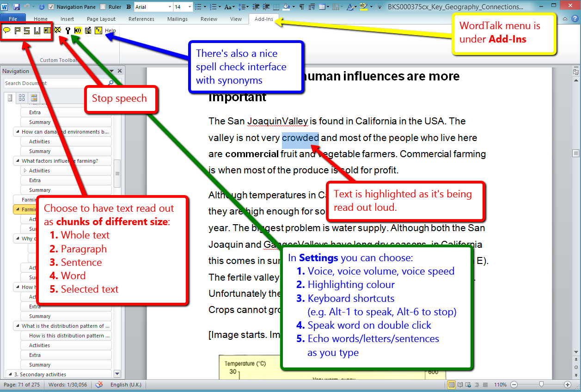Click the Zoom Out minus button
Viewport: 581px width, 392px height.
pyautogui.click(x=514, y=385)
